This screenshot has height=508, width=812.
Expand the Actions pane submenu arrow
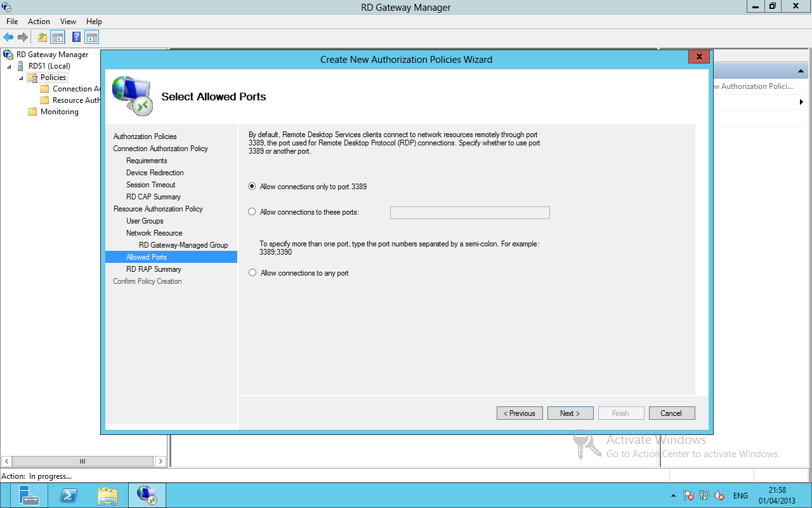(801, 102)
